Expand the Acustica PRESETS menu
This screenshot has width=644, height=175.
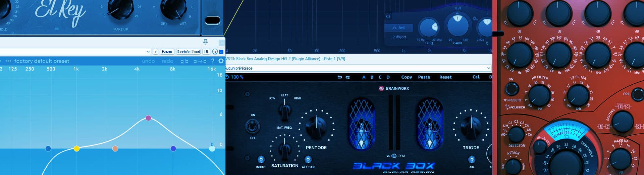tap(512, 100)
